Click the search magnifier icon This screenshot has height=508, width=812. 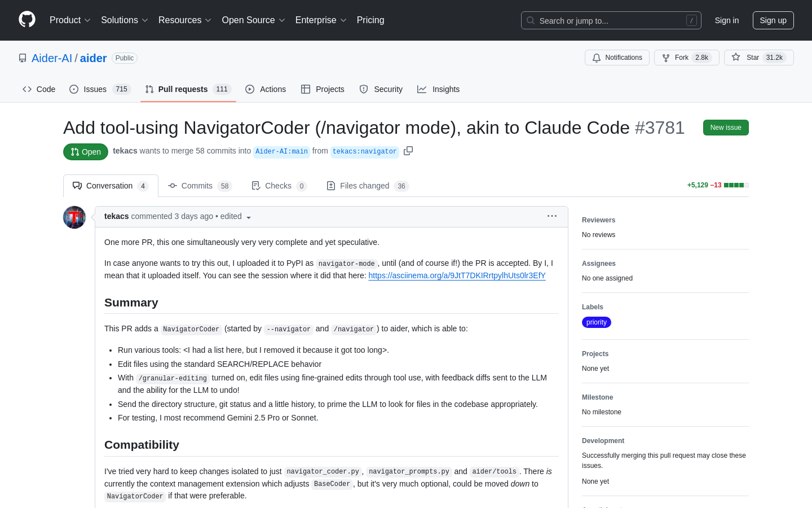(531, 20)
